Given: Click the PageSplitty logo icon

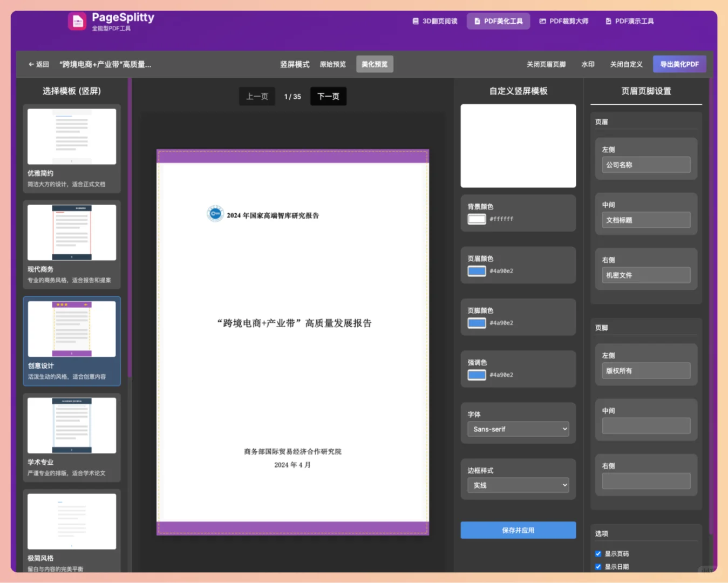Looking at the screenshot, I should (x=77, y=21).
